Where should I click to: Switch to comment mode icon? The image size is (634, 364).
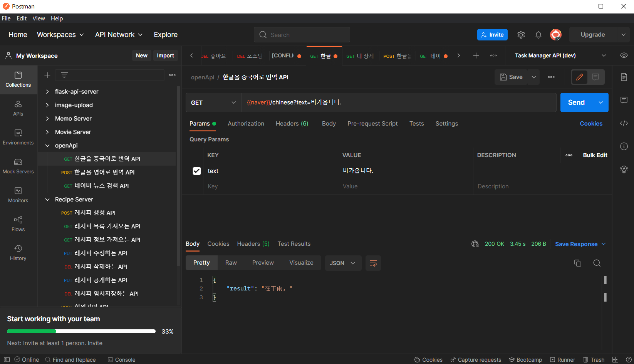tap(595, 77)
